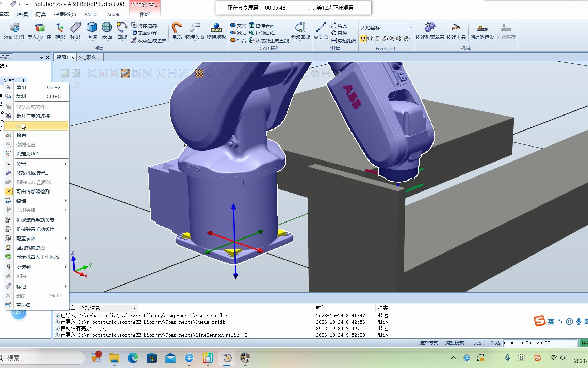Apply 减去 subtract operation
The height and width of the screenshot is (368, 588).
click(x=238, y=33)
